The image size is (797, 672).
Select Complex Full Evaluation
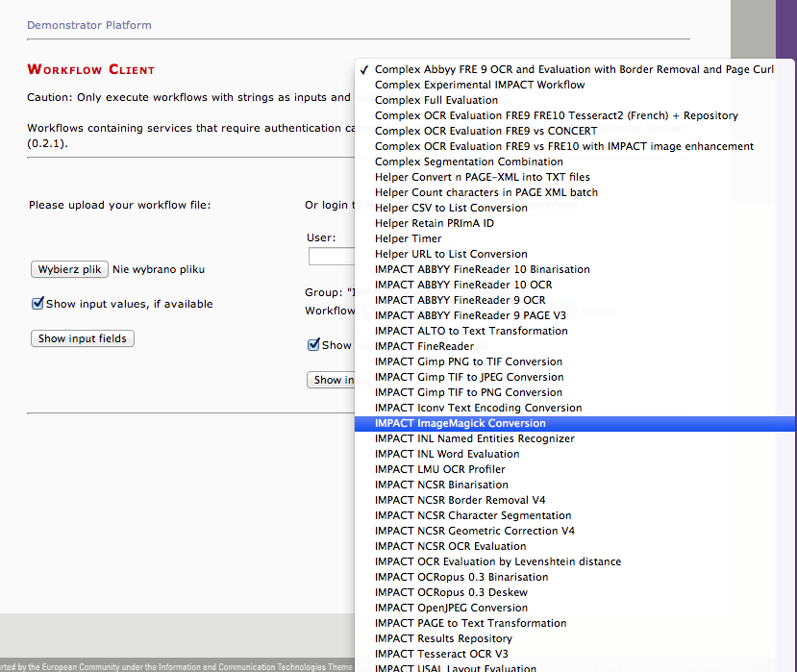(574, 100)
